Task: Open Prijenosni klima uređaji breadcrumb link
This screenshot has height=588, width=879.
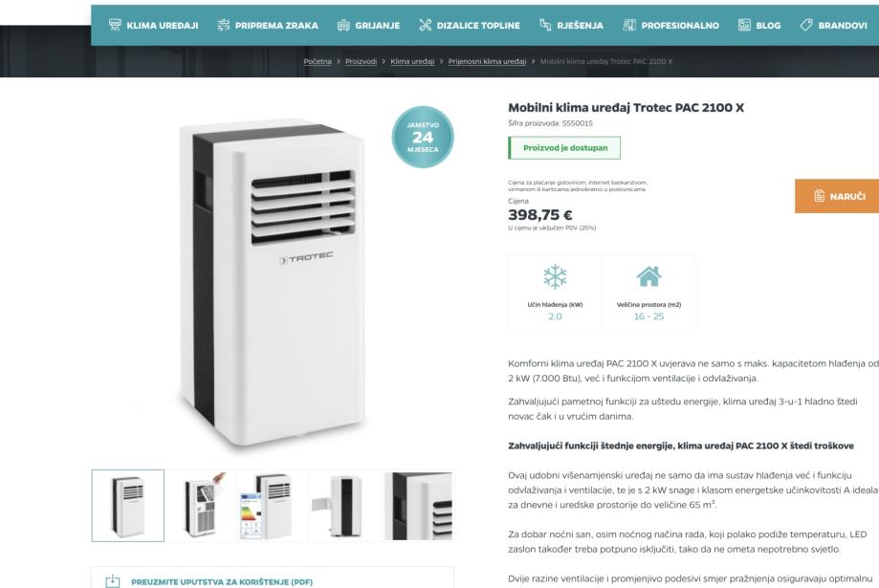Action: click(487, 61)
